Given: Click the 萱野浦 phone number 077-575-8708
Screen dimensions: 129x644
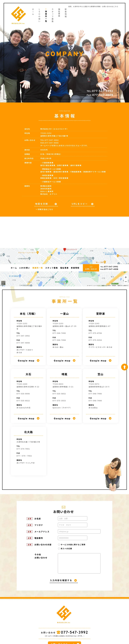Looking at the screenshot, I should (95, 333).
